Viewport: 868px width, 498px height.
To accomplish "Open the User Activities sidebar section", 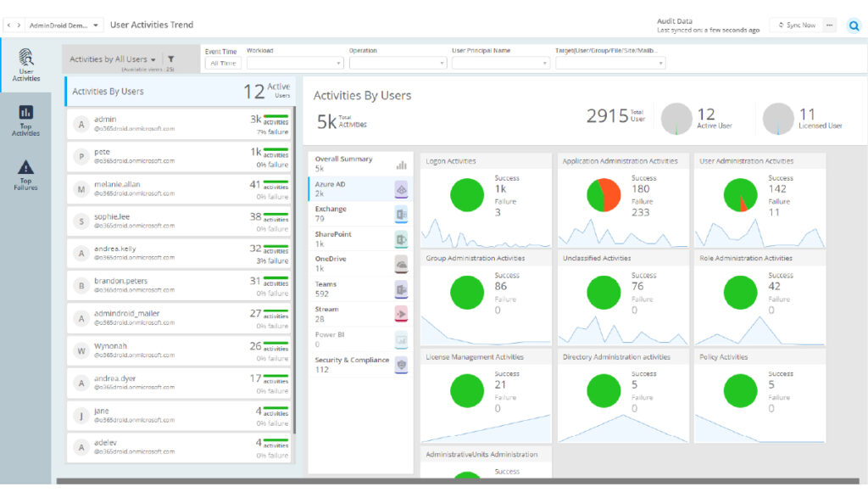I will 25,64.
